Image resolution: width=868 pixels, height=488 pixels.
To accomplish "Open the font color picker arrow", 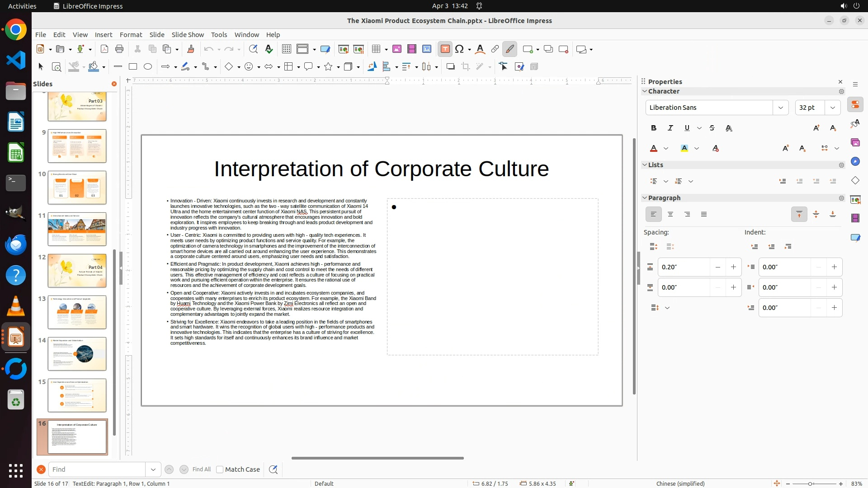I will pyautogui.click(x=666, y=149).
